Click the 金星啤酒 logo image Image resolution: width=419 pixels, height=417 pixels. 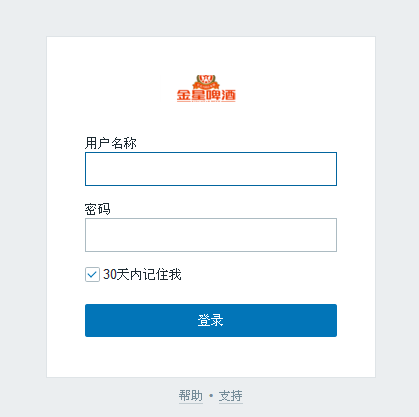click(206, 88)
